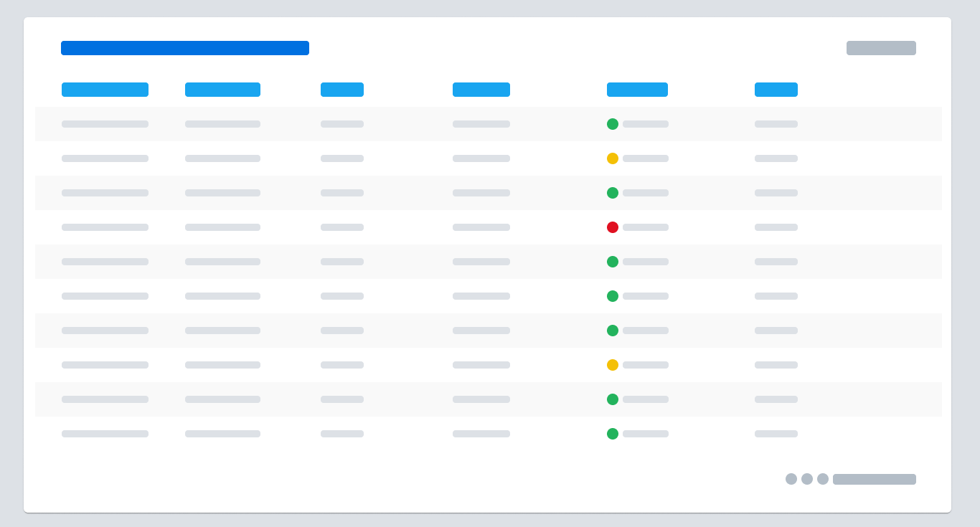This screenshot has height=527, width=980.
Task: Click the gray button at top right
Action: pos(881,48)
